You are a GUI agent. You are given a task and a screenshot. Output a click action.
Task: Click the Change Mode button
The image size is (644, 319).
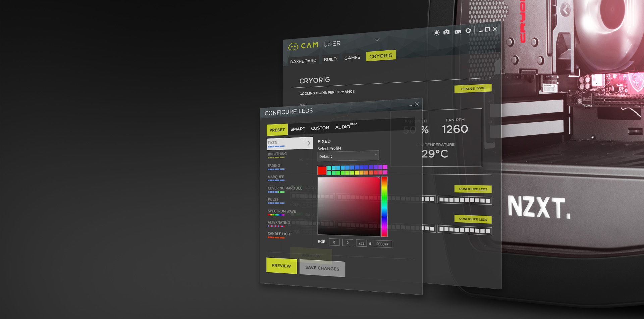(x=473, y=89)
